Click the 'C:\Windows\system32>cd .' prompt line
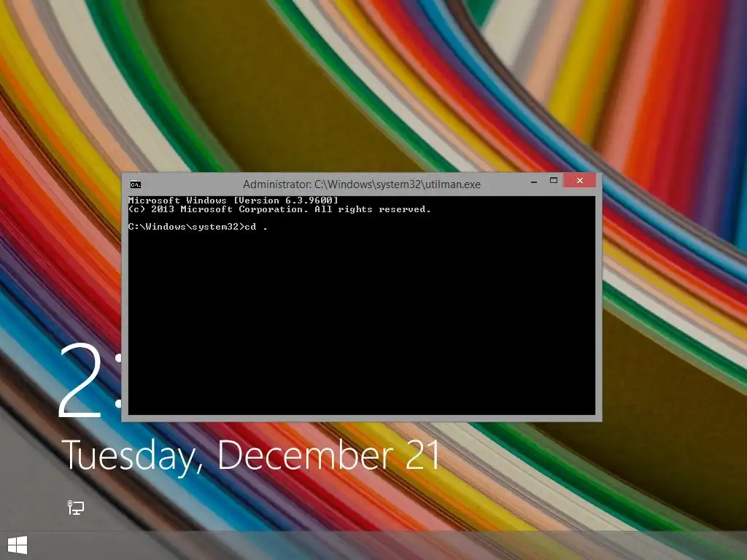This screenshot has width=747, height=560. pos(198,227)
